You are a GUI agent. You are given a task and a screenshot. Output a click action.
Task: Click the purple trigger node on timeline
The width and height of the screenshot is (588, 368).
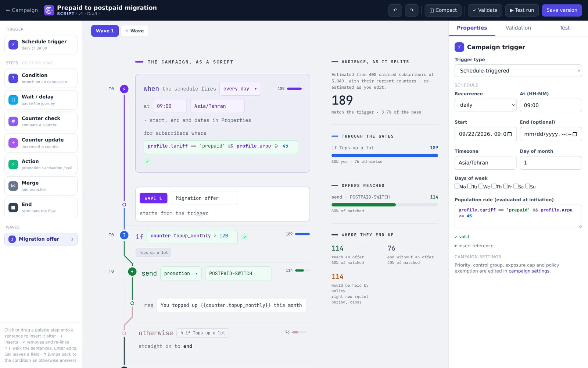pos(124,89)
